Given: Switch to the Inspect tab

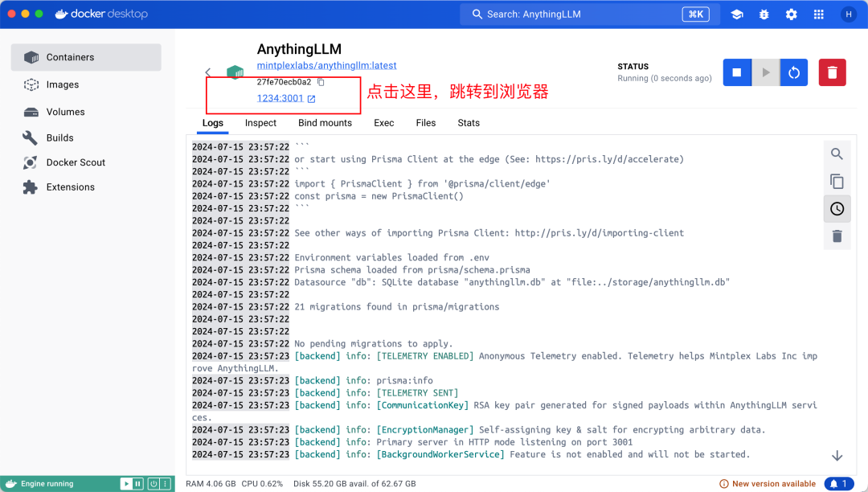Looking at the screenshot, I should pos(260,123).
